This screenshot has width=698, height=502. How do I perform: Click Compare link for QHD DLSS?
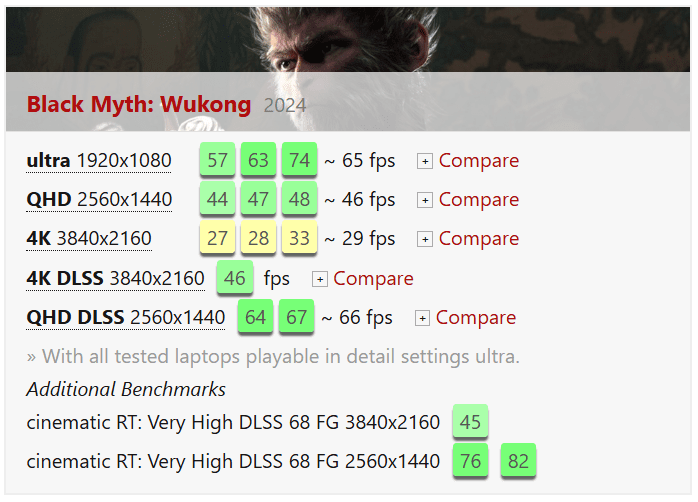click(x=476, y=318)
